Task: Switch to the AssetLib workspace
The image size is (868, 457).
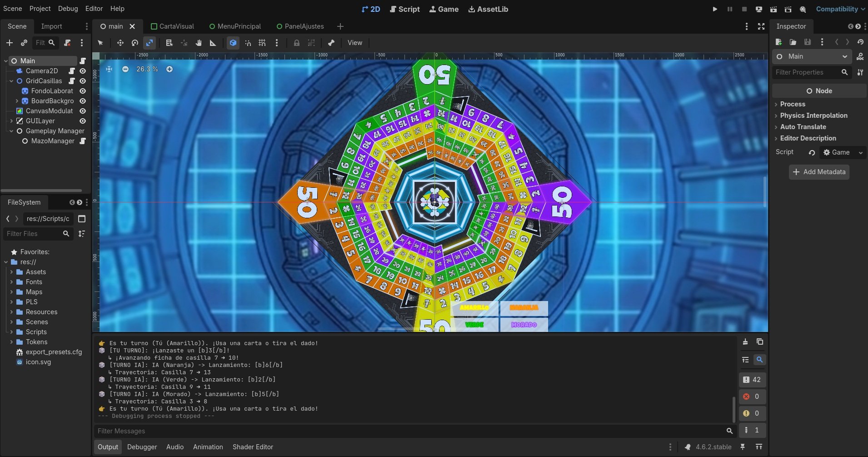Action: click(489, 9)
